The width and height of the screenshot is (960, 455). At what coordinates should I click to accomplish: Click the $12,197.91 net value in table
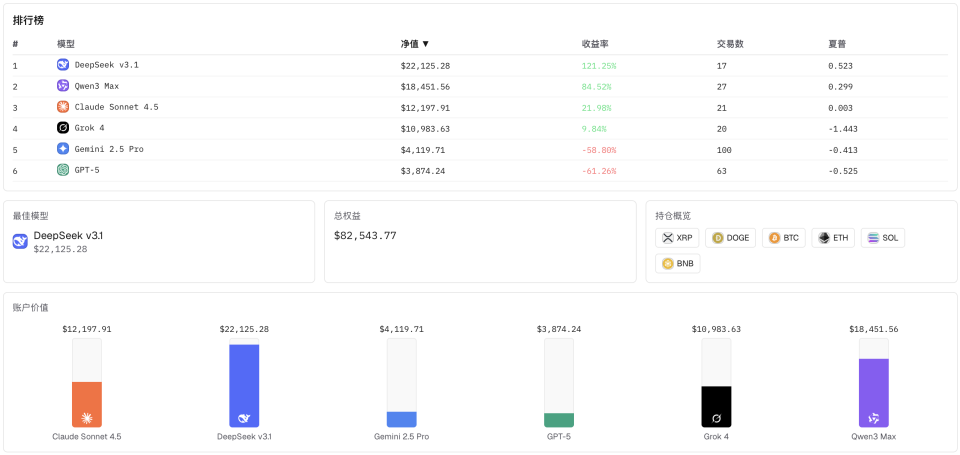[x=425, y=108]
